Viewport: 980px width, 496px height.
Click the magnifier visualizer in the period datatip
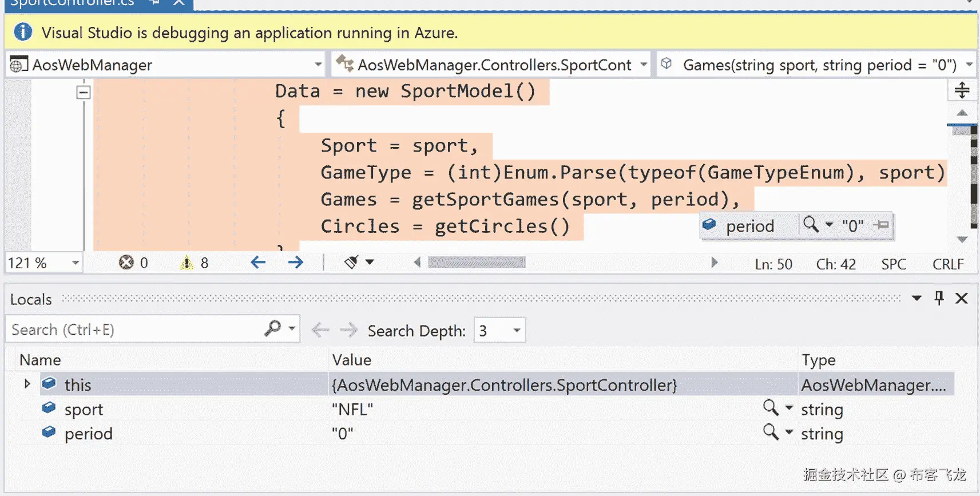811,224
